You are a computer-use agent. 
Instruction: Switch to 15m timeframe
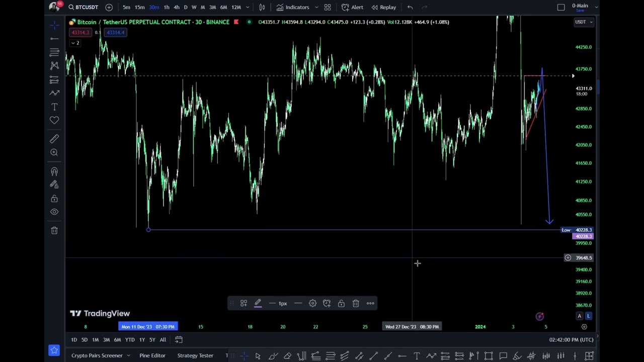tap(139, 7)
